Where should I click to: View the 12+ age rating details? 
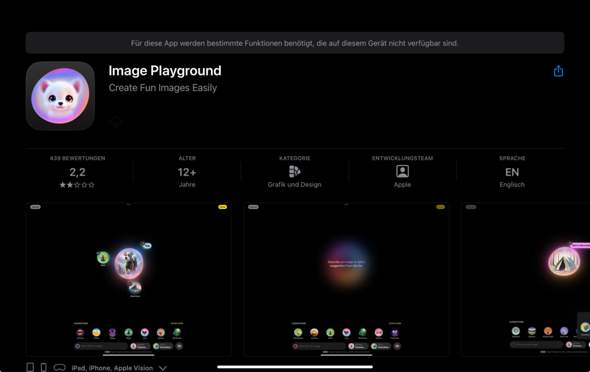(x=187, y=172)
